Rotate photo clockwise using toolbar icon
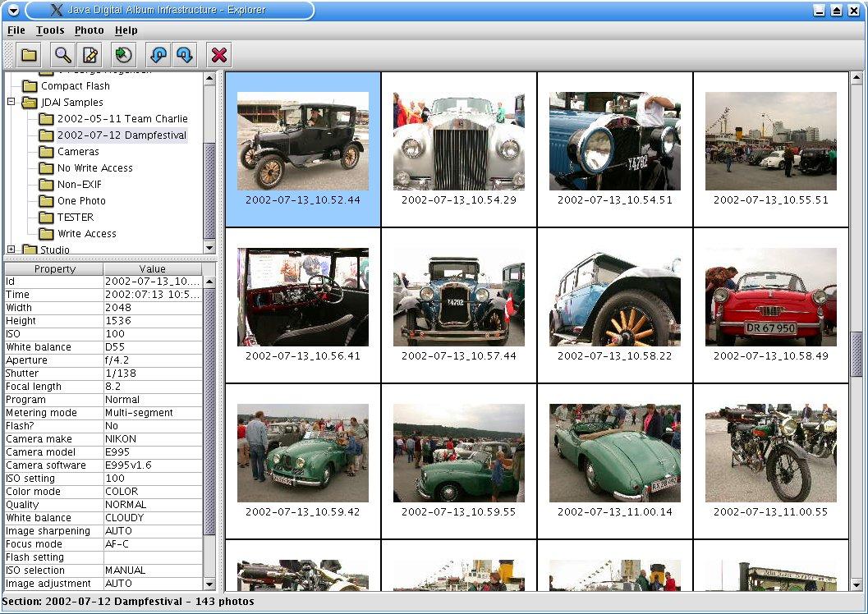This screenshot has height=614, width=868. (x=184, y=55)
